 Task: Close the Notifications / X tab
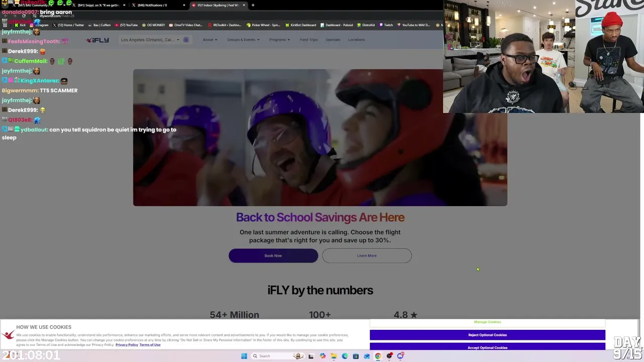click(184, 5)
